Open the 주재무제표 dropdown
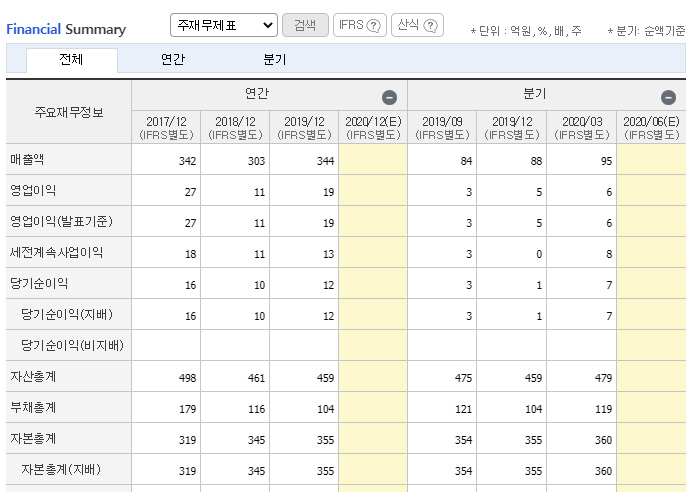 point(224,25)
